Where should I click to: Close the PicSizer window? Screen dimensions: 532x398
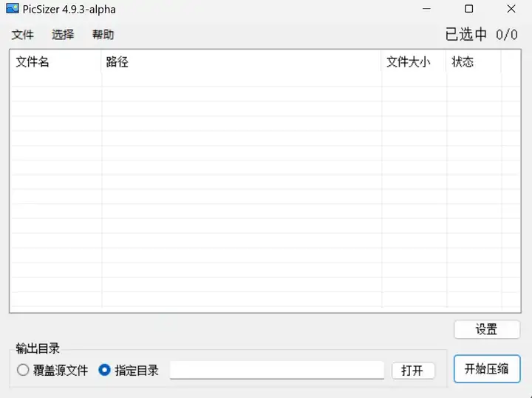[x=511, y=9]
